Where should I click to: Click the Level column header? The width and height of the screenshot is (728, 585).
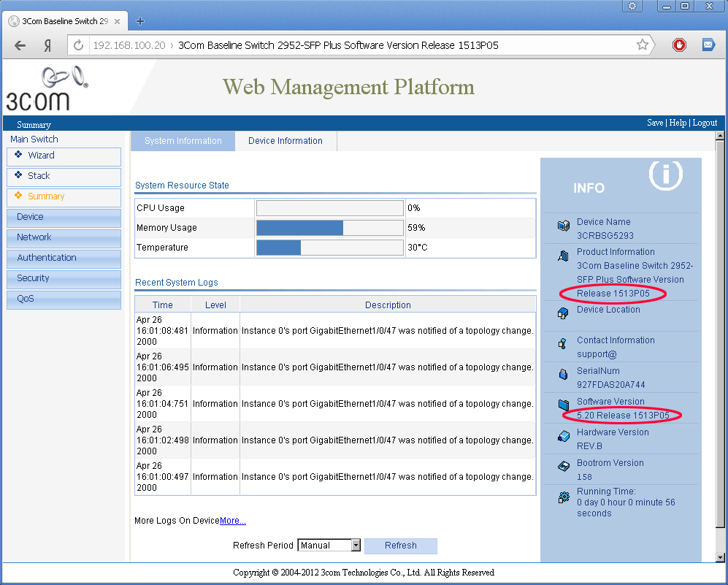click(215, 305)
